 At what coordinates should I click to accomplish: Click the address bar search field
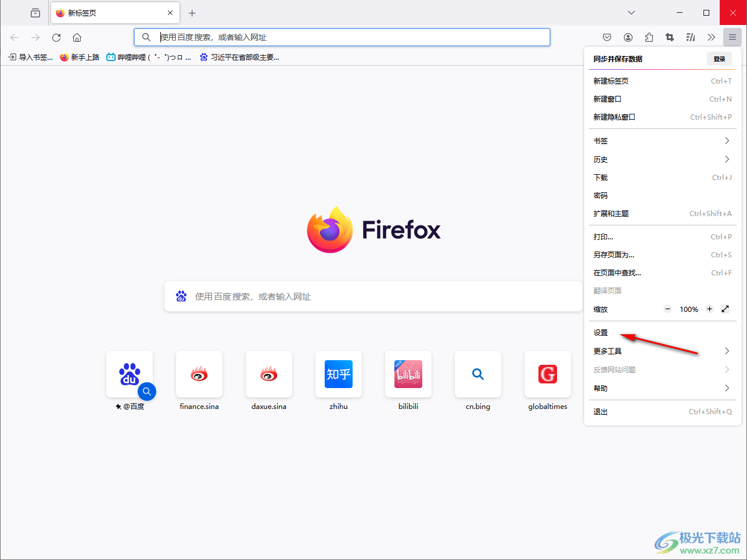(342, 37)
